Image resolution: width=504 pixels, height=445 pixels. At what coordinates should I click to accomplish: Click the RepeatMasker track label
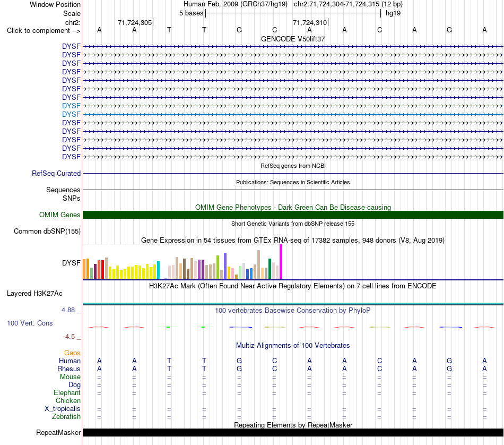(58, 432)
